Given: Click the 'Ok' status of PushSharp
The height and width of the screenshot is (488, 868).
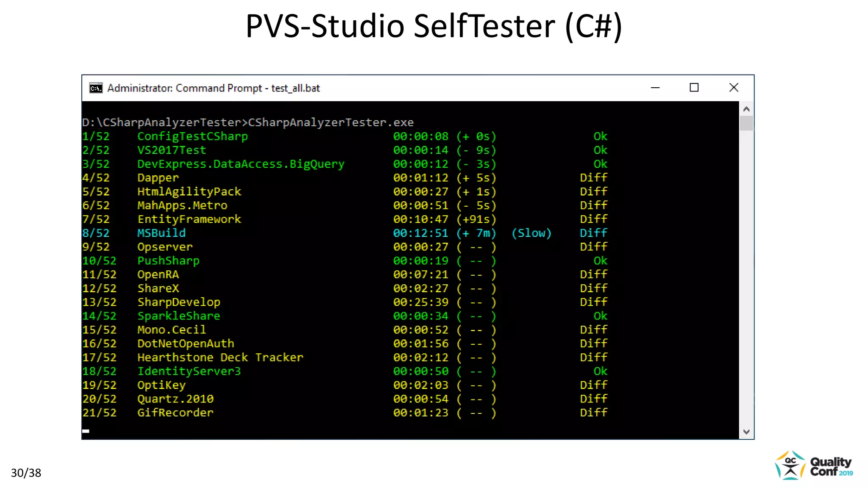Looking at the screenshot, I should click(x=600, y=261).
